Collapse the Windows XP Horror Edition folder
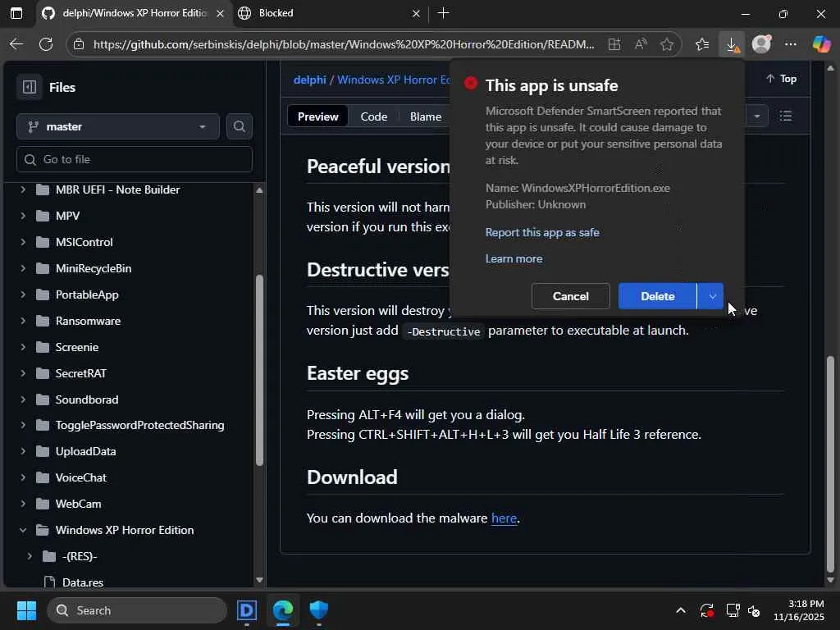The image size is (840, 630). pos(23,531)
